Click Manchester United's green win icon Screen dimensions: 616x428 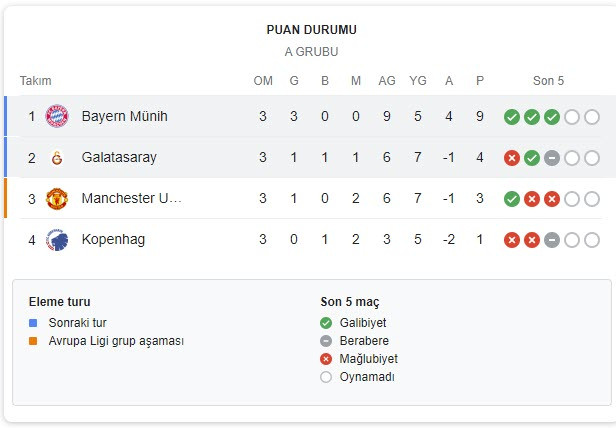pyautogui.click(x=512, y=199)
